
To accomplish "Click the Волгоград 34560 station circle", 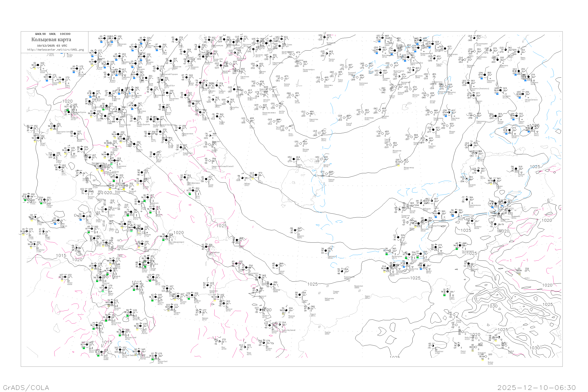I will click(135, 105).
